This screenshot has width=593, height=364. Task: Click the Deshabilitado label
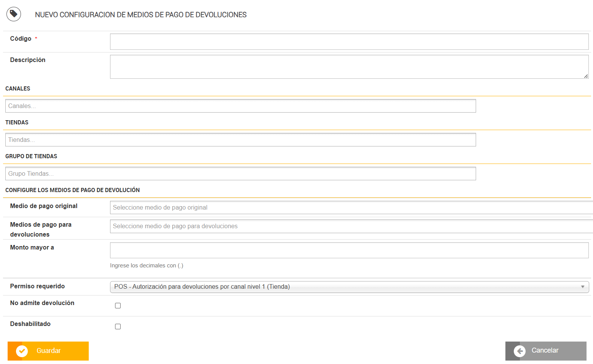pos(30,324)
